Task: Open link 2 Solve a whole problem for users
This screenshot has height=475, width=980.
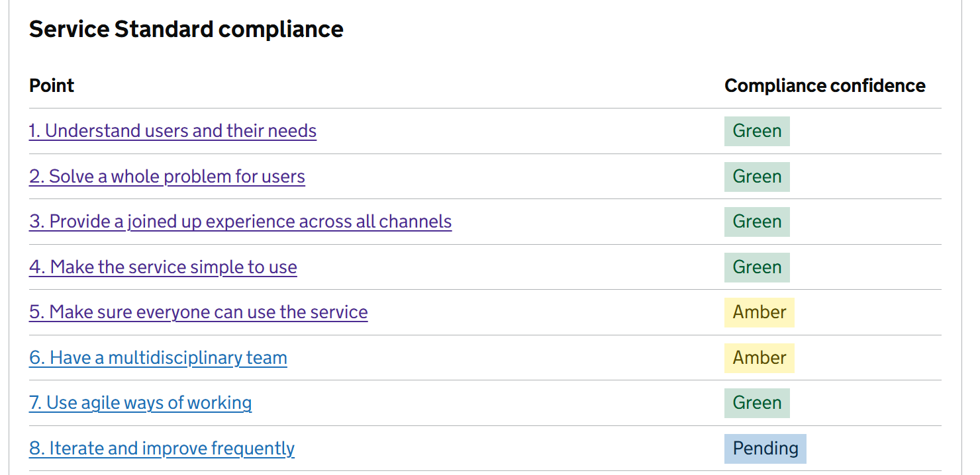Action: pyautogui.click(x=167, y=177)
